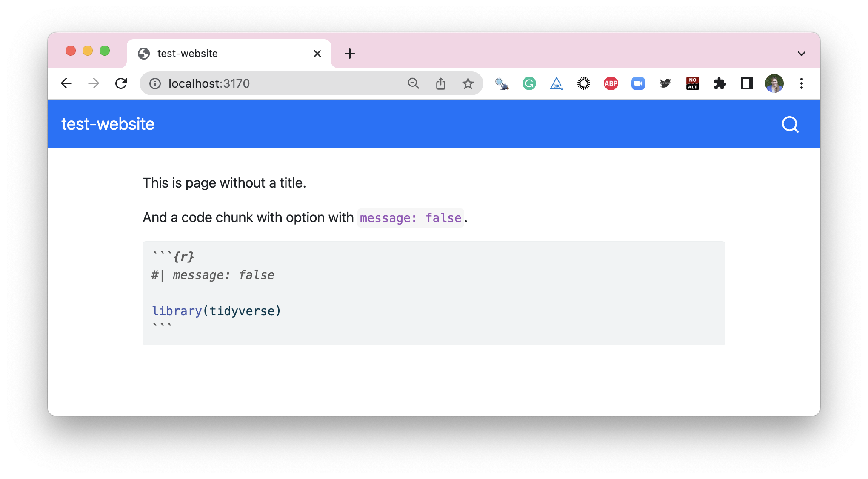Open Chrome's three-dot settings menu

pyautogui.click(x=802, y=83)
